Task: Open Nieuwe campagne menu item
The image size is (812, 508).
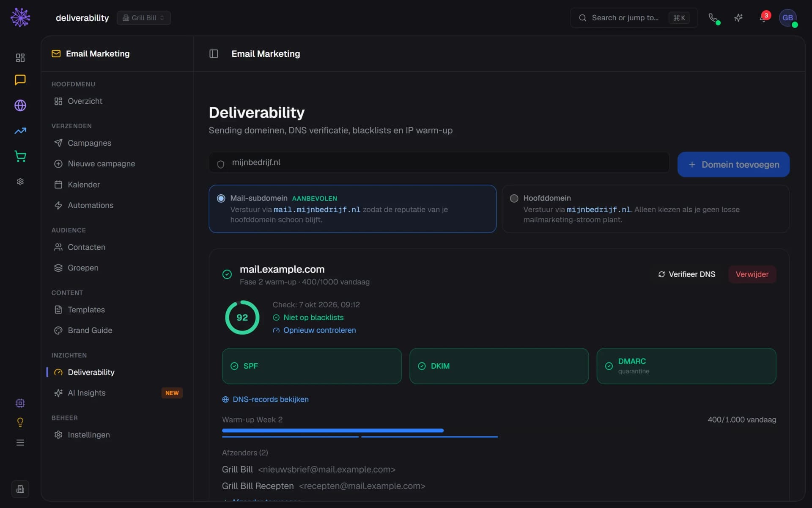Action: (x=117, y=164)
